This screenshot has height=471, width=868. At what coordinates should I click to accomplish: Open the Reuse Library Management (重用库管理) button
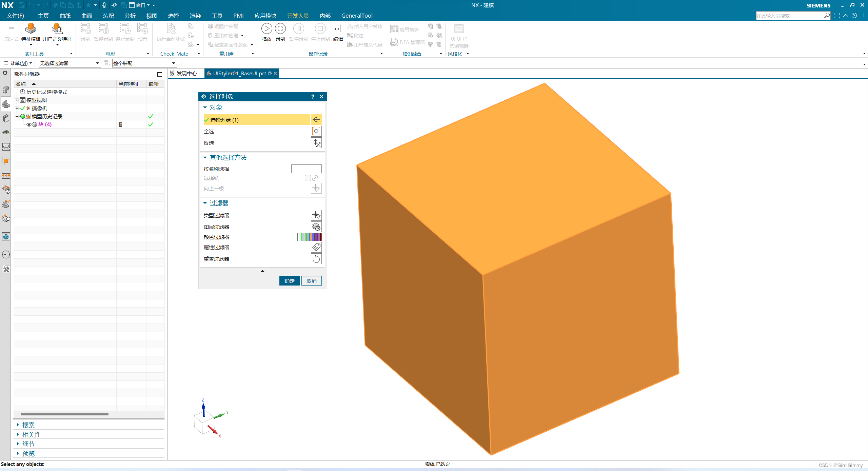coord(226,35)
